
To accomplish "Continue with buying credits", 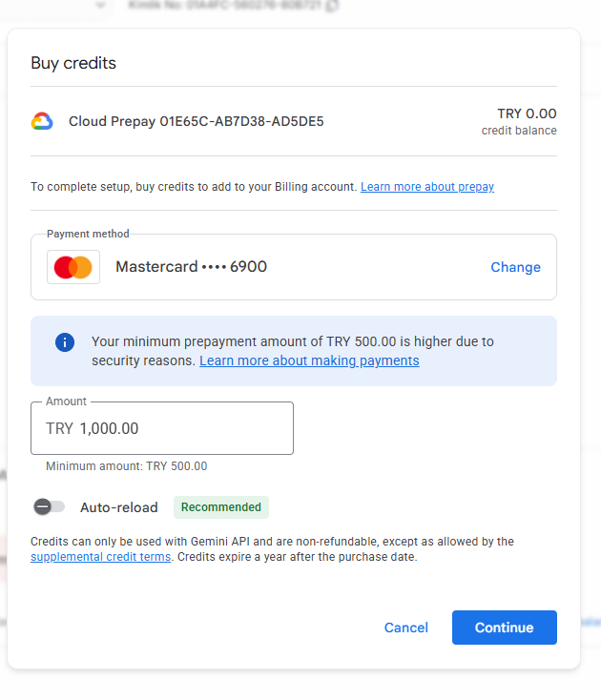I will tap(504, 628).
